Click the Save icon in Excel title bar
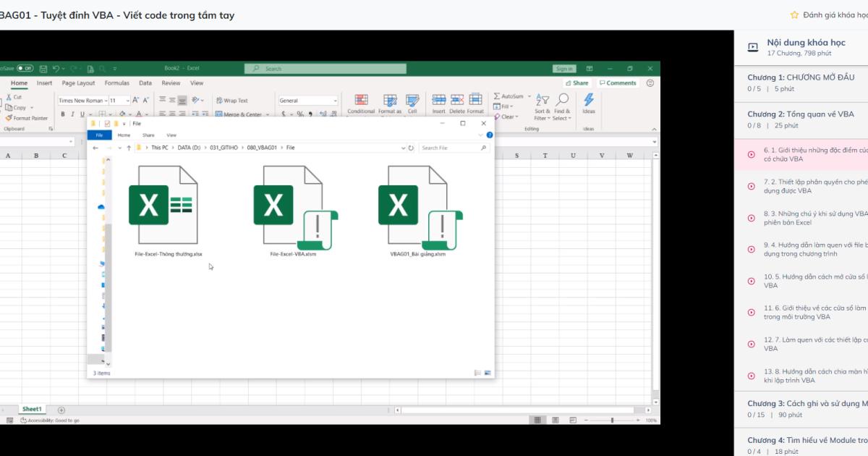 pyautogui.click(x=43, y=69)
